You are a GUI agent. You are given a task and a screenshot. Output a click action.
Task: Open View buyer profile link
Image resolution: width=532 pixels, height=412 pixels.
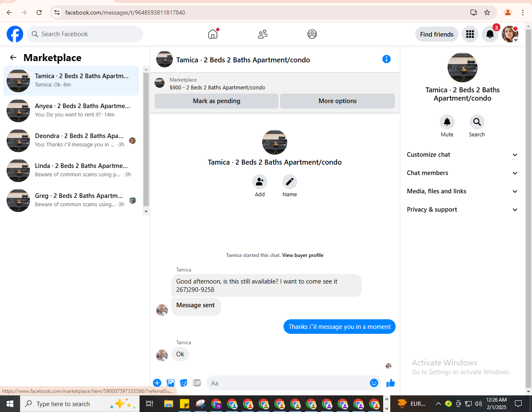[303, 255]
